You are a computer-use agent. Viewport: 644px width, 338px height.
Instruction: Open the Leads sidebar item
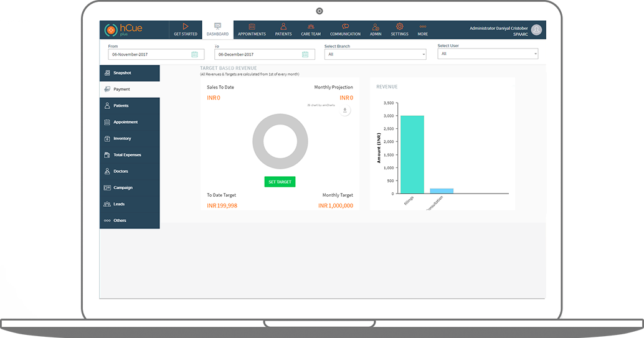pyautogui.click(x=130, y=204)
